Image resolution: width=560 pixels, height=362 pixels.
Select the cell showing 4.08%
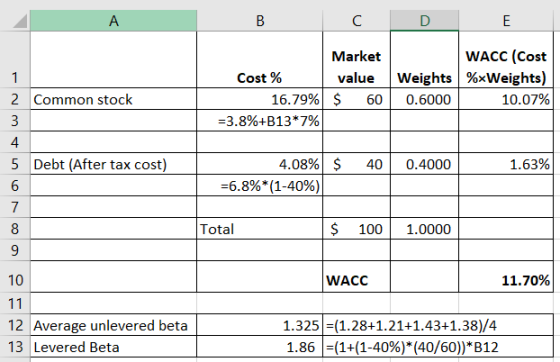260,164
